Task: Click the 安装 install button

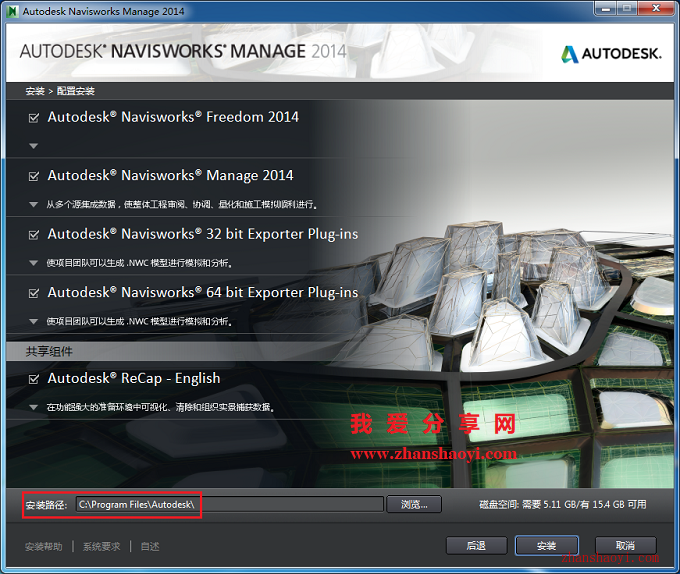Action: (x=546, y=546)
